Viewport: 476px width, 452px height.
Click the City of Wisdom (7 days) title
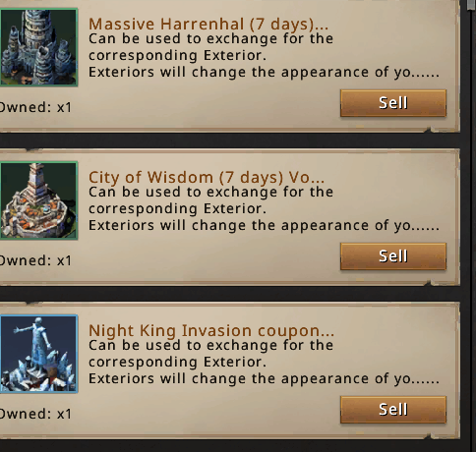click(x=207, y=177)
